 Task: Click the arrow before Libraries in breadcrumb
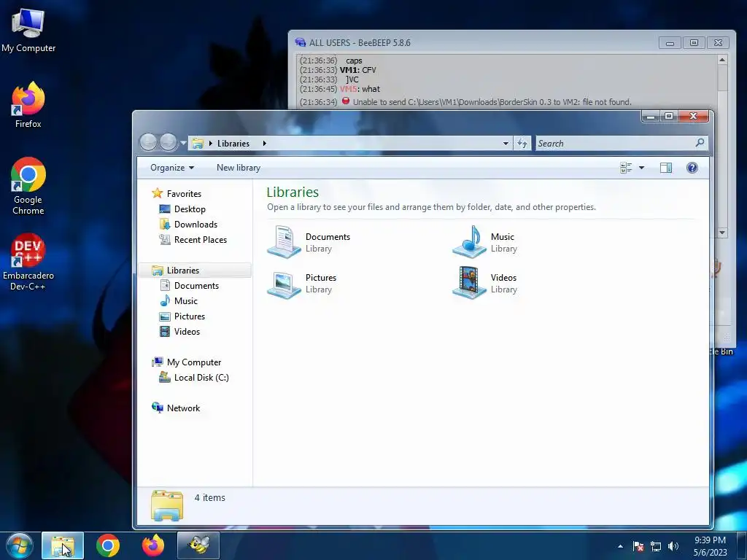[211, 144]
